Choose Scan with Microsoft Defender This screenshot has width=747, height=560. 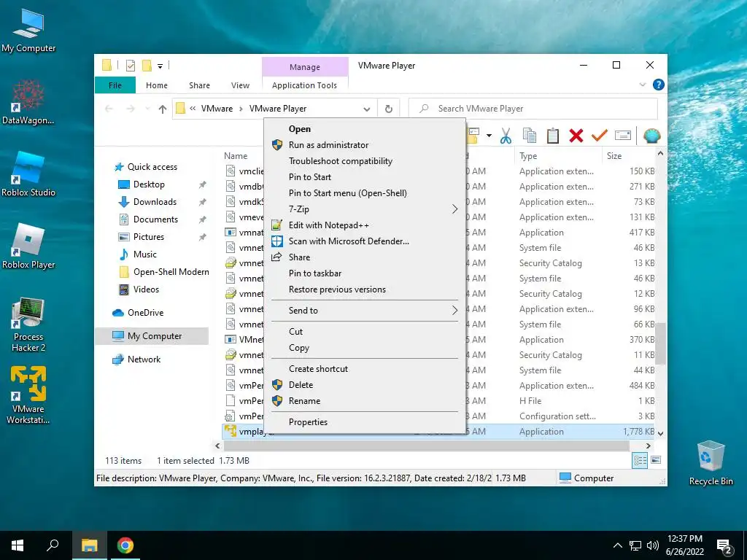click(x=365, y=241)
